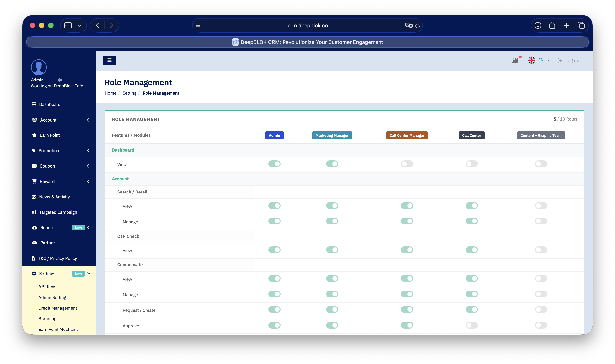
Task: Open Earn Point Mechanic submenu item
Action: [x=58, y=330]
